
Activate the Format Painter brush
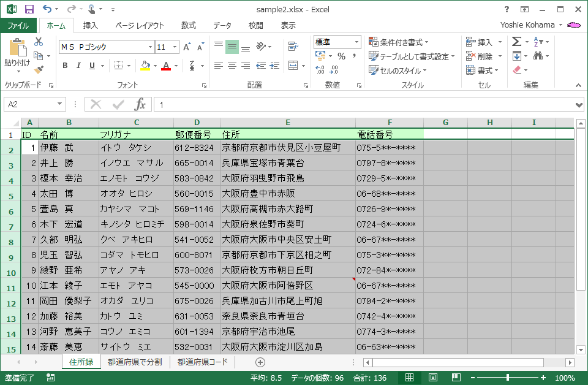click(38, 70)
